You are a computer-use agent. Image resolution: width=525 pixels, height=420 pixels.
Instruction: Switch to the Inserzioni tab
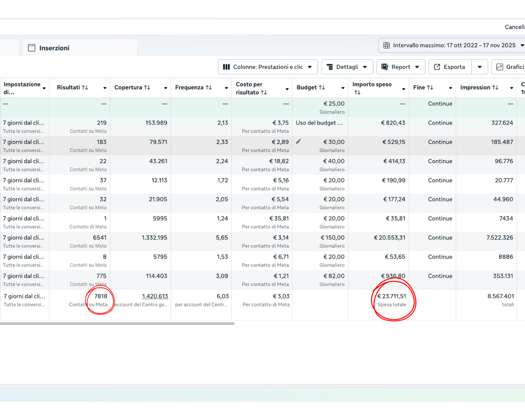tap(54, 48)
